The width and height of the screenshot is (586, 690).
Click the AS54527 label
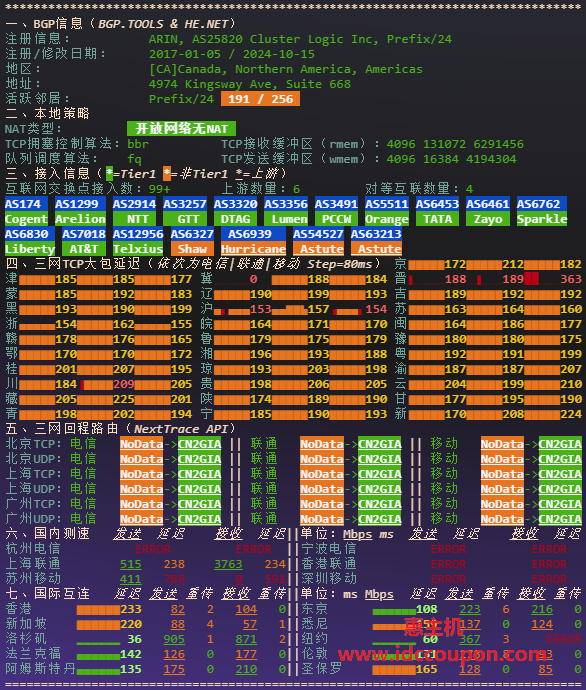coord(318,234)
